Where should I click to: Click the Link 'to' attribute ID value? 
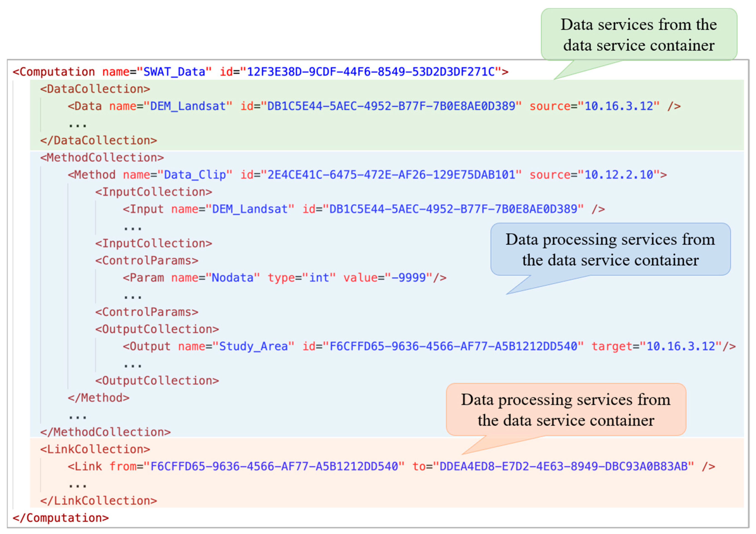coord(563,466)
